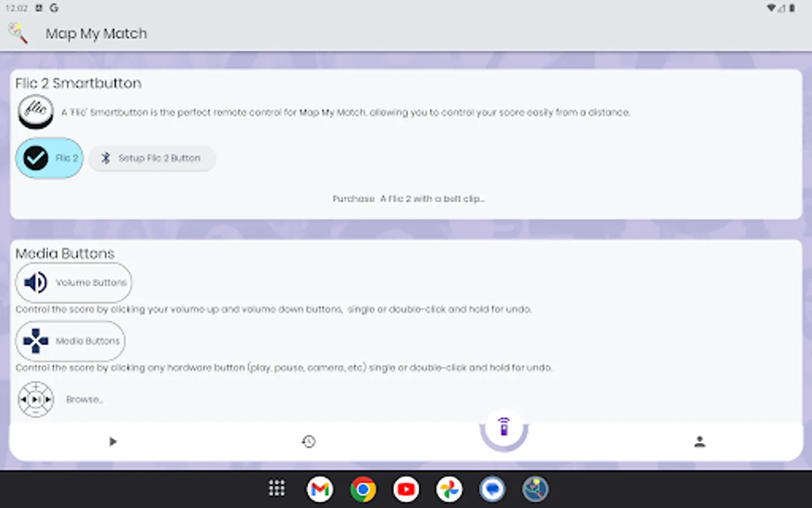Open the Browse... link
Screen dimensions: 812x508
[x=85, y=399]
